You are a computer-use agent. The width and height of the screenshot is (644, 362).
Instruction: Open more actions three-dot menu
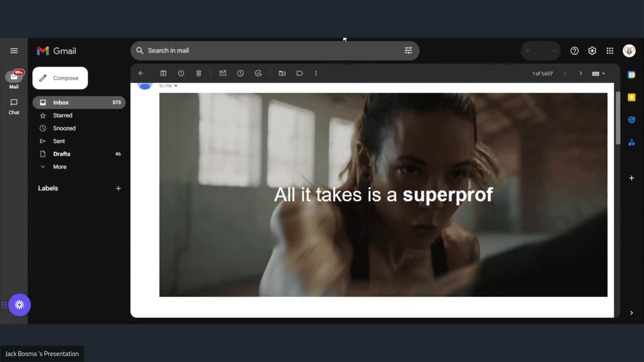(x=316, y=73)
